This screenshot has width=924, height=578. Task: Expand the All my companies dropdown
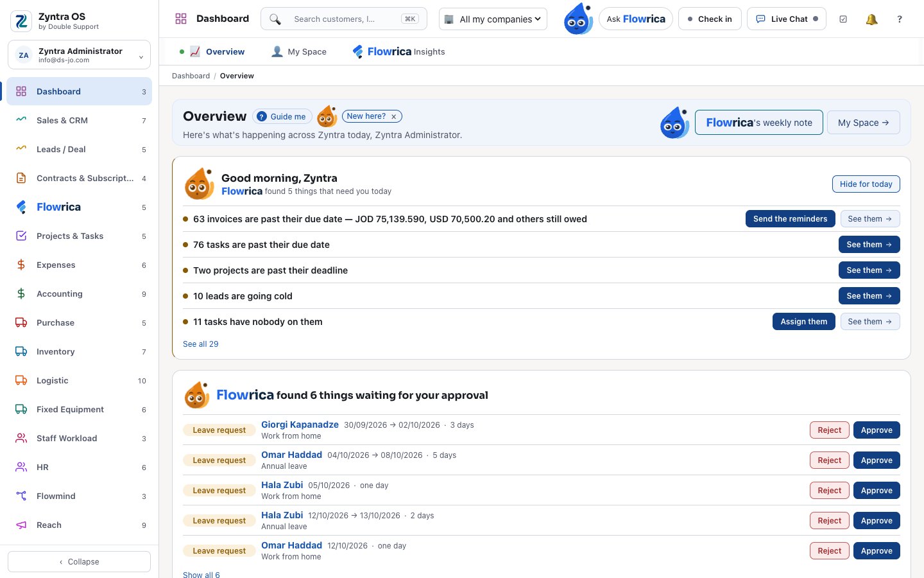coord(493,19)
